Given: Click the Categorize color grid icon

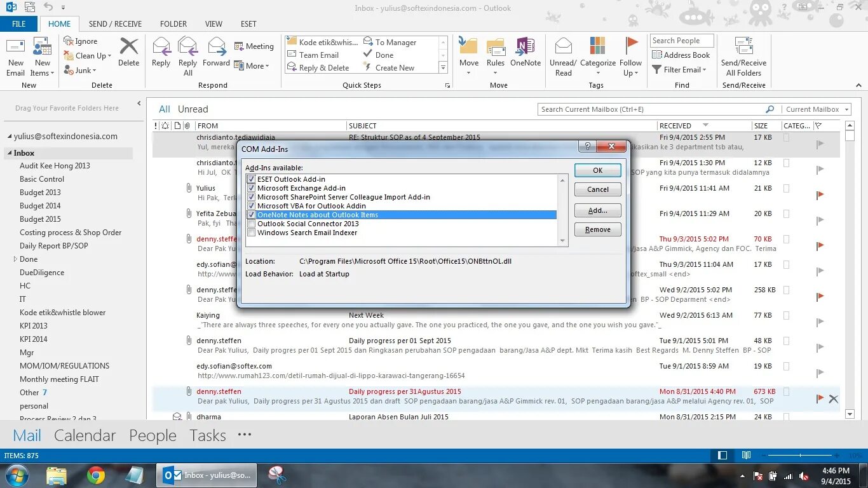Looking at the screenshot, I should [x=597, y=46].
